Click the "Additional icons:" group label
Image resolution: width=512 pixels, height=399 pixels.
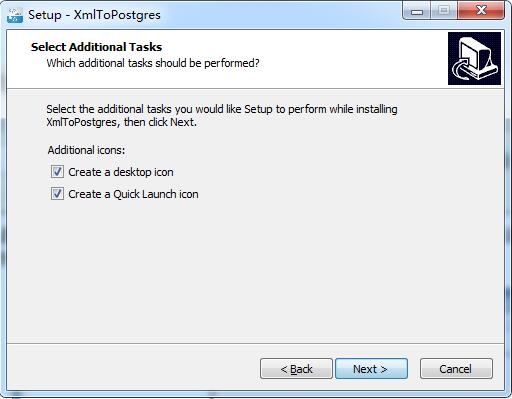(x=86, y=150)
